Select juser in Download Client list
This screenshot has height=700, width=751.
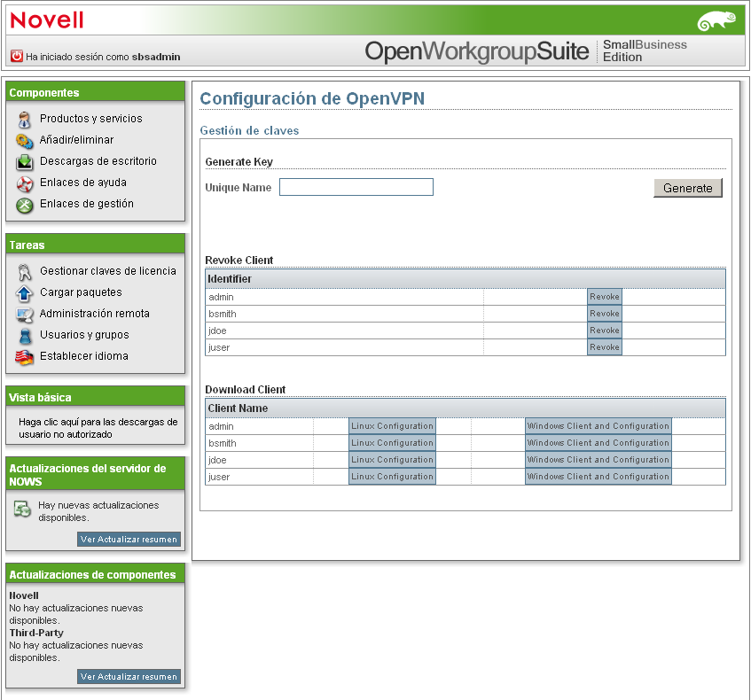tap(219, 477)
